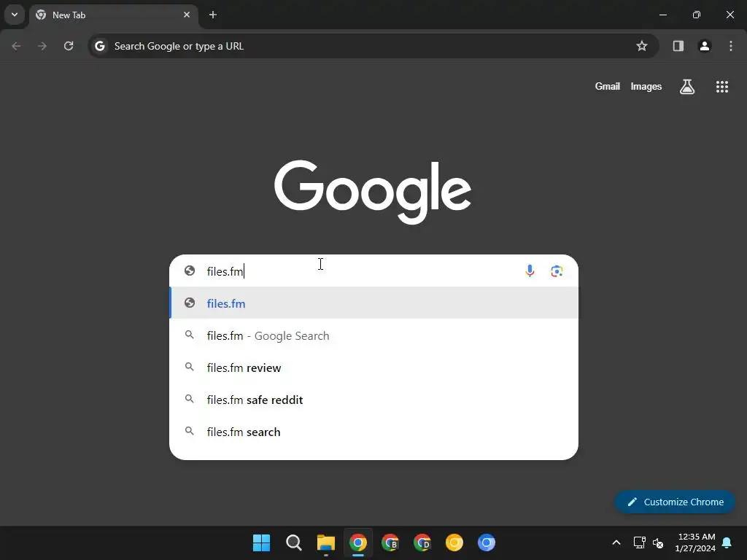Choose the 'files.fm search' suggestion
The image size is (747, 560).
[x=374, y=432]
